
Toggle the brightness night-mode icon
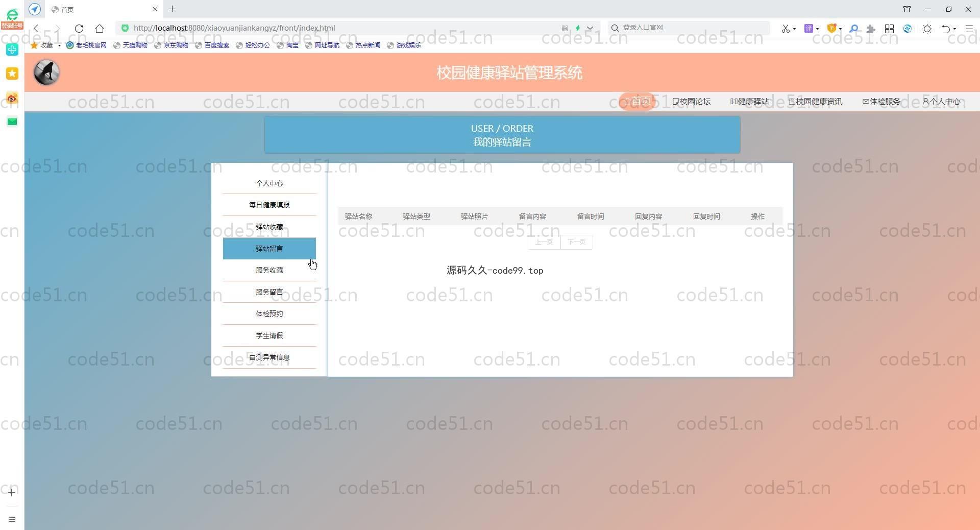(x=927, y=29)
